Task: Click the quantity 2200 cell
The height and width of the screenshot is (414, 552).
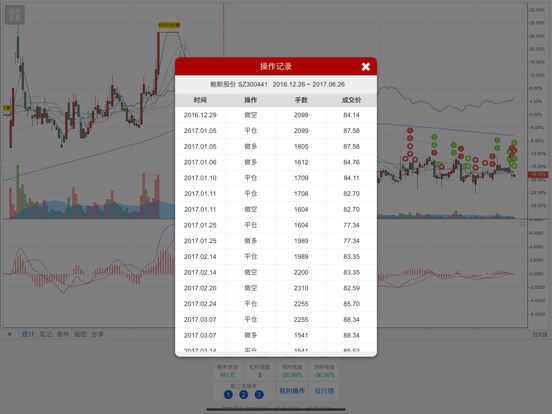Action: coord(301,272)
